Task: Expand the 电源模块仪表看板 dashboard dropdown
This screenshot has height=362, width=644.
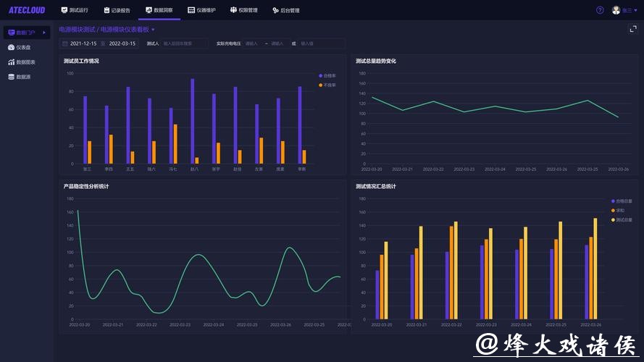Action: pos(153,30)
